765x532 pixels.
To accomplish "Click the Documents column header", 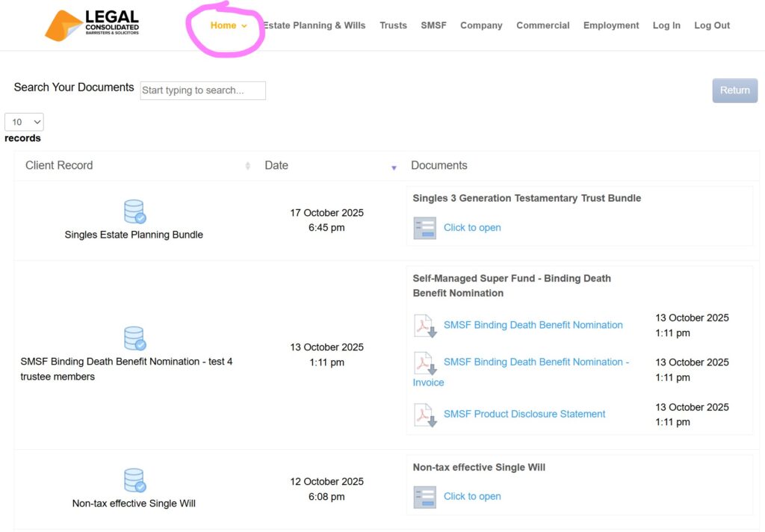I will click(439, 165).
